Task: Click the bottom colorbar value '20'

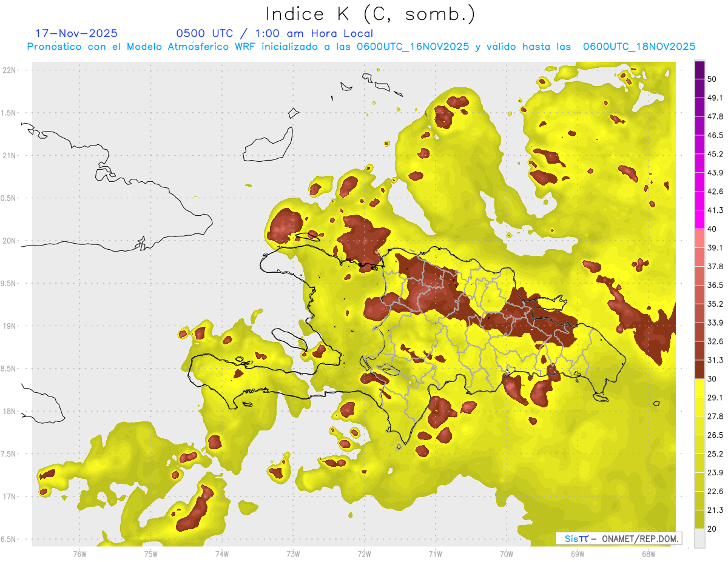Action: pos(712,529)
